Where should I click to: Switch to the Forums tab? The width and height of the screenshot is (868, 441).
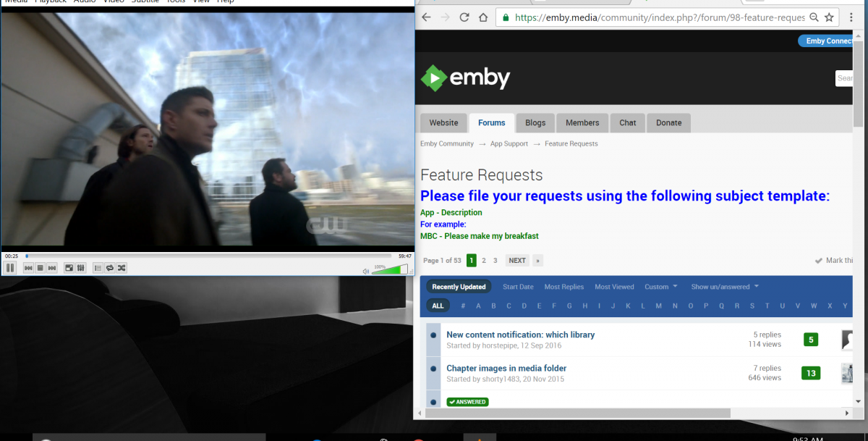492,123
